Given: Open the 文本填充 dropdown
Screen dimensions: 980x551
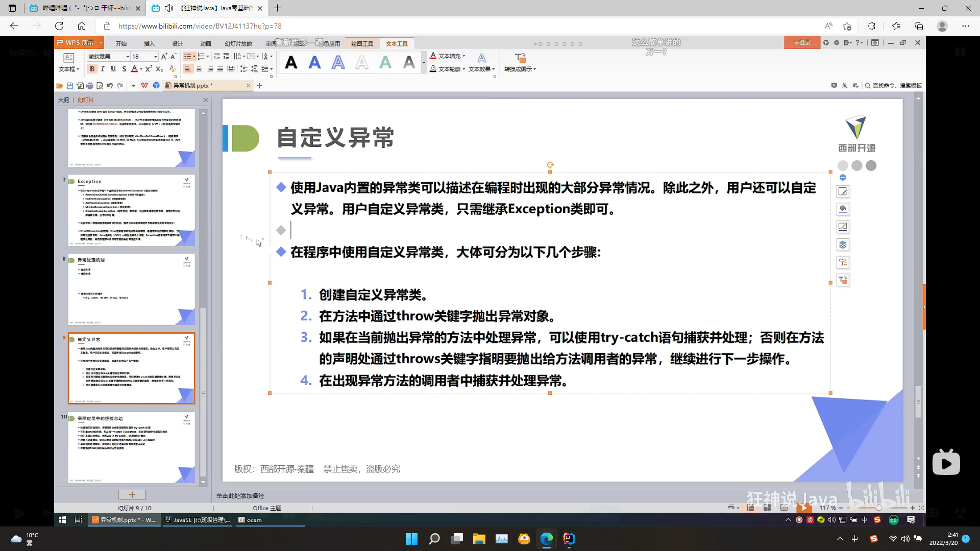Looking at the screenshot, I should pos(463,56).
